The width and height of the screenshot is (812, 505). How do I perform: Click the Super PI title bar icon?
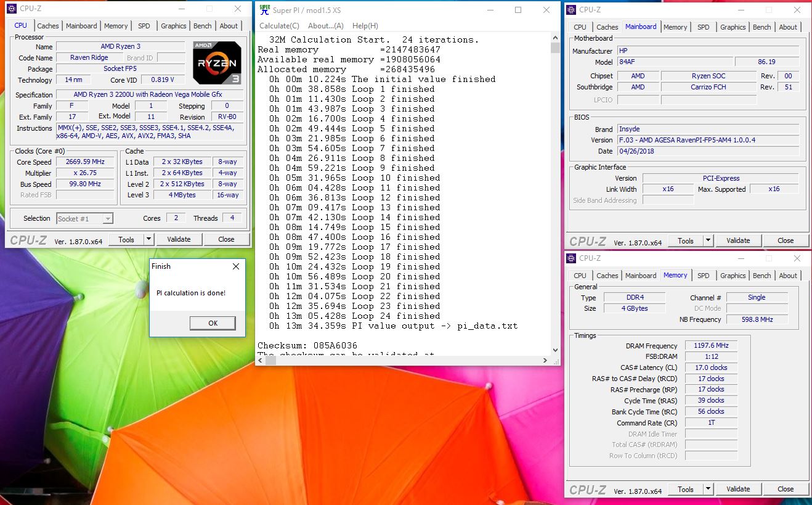click(x=264, y=9)
